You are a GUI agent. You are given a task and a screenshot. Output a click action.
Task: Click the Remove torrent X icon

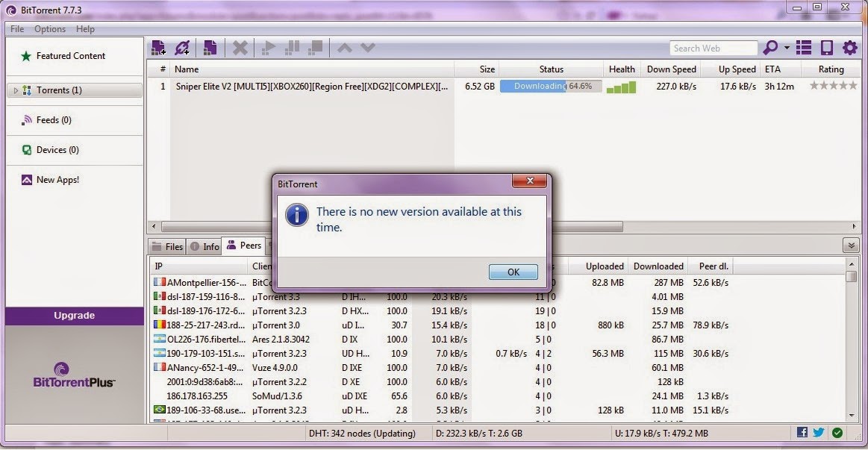[240, 48]
